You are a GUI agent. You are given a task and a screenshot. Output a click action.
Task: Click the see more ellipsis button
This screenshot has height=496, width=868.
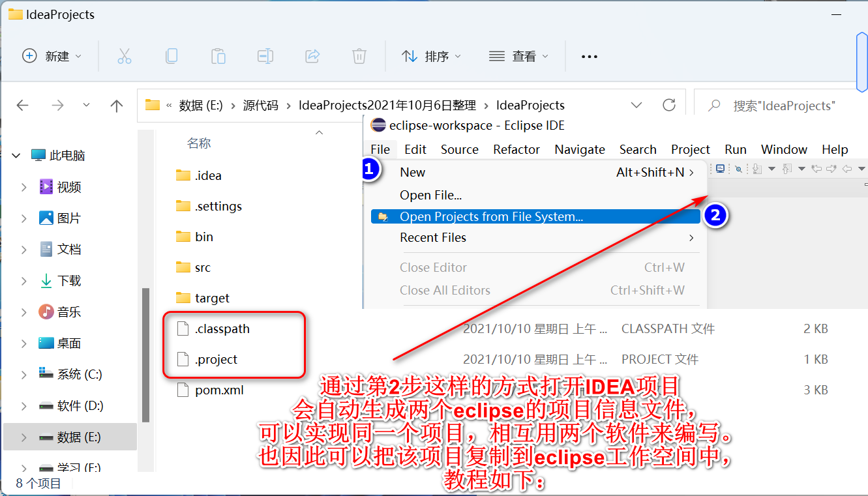click(x=589, y=56)
